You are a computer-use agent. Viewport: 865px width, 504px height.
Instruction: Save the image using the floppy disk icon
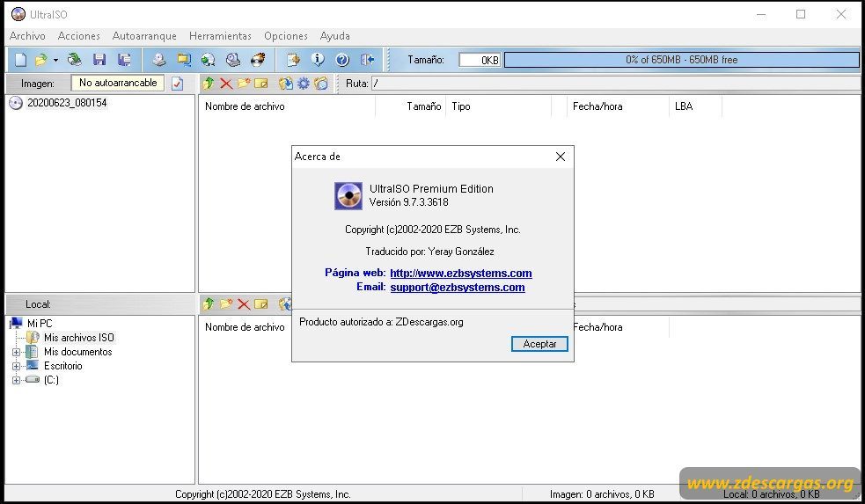pyautogui.click(x=99, y=60)
